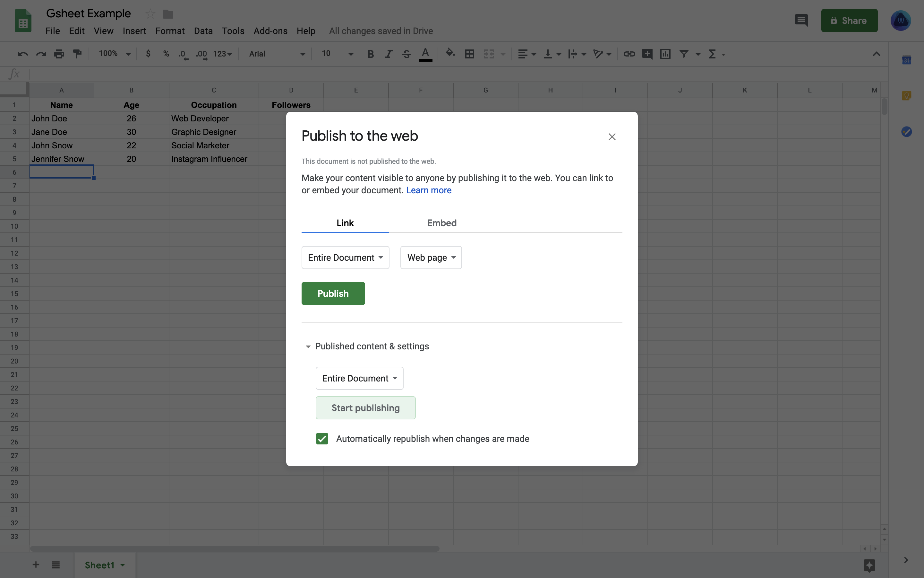Open the zoom 100% dropdown

coord(115,54)
